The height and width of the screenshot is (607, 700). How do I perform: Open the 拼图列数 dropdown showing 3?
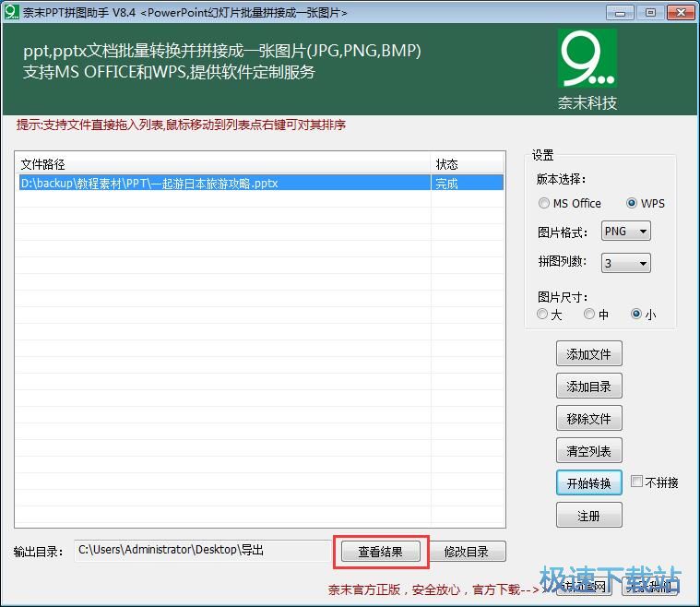(626, 264)
